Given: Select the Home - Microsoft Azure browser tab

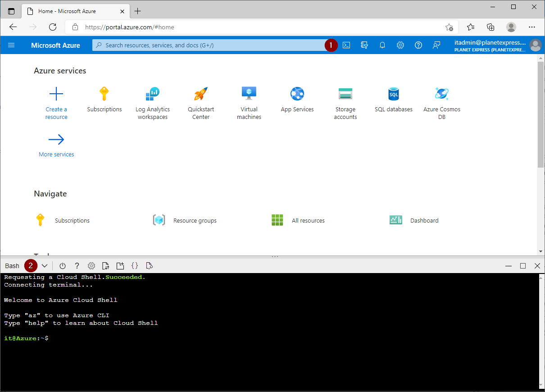Looking at the screenshot, I should click(72, 11).
